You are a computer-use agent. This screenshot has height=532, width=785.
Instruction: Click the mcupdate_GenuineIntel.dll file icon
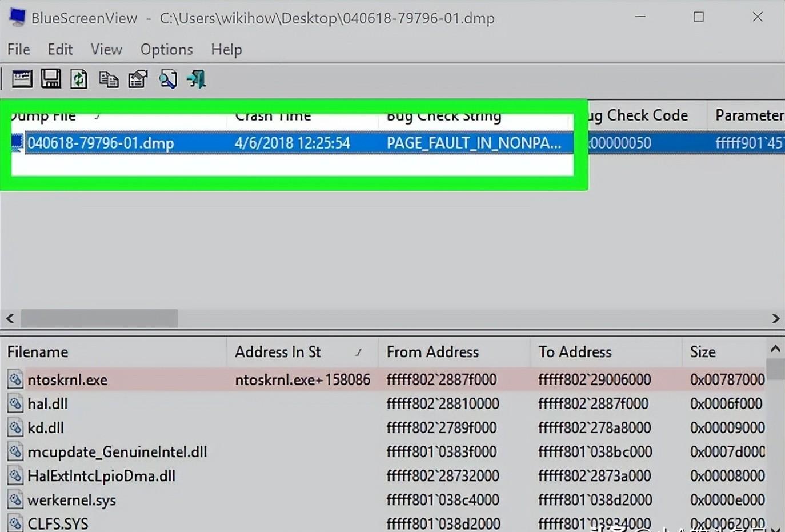pos(15,451)
